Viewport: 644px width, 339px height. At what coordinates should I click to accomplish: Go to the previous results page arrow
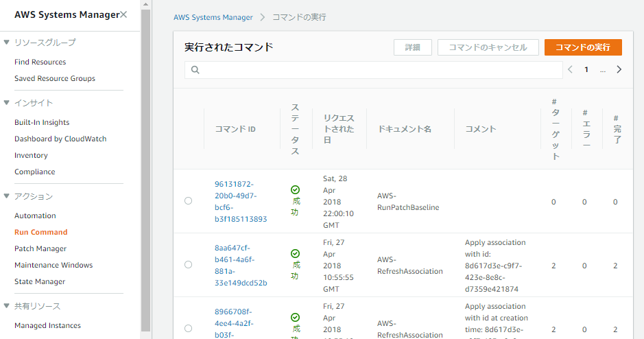(570, 69)
